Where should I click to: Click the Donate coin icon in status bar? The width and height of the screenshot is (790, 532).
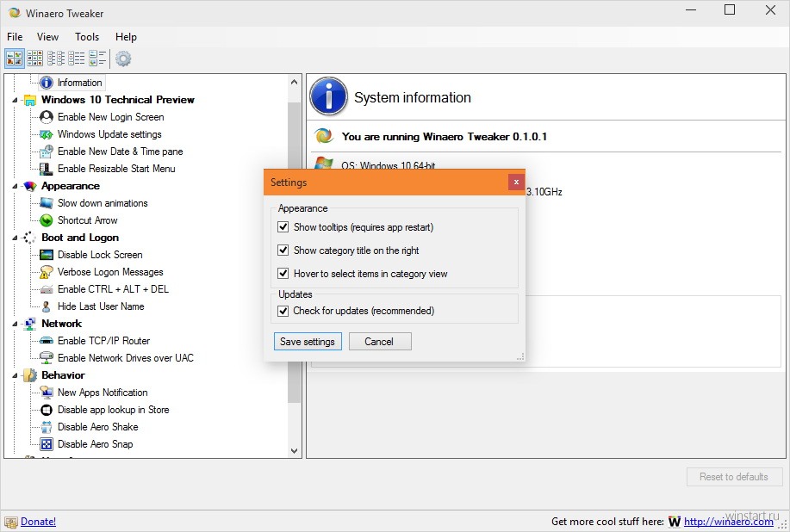[11, 523]
